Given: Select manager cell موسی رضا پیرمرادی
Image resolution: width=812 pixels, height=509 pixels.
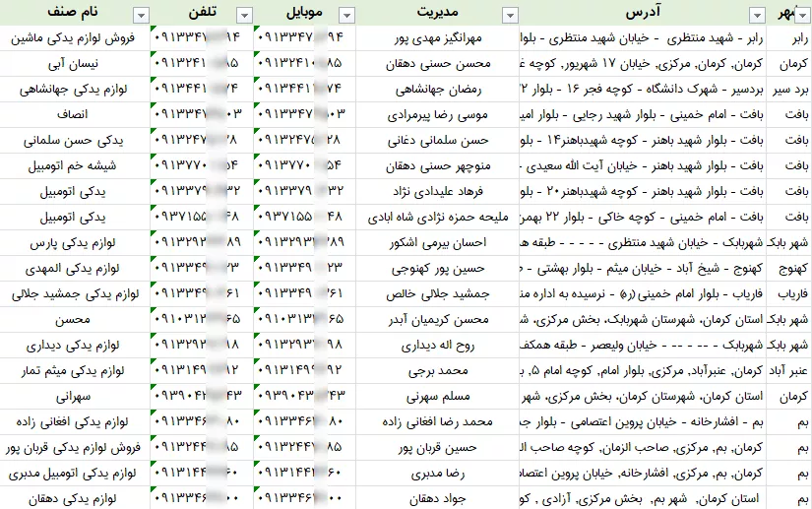Looking at the screenshot, I should point(438,115).
